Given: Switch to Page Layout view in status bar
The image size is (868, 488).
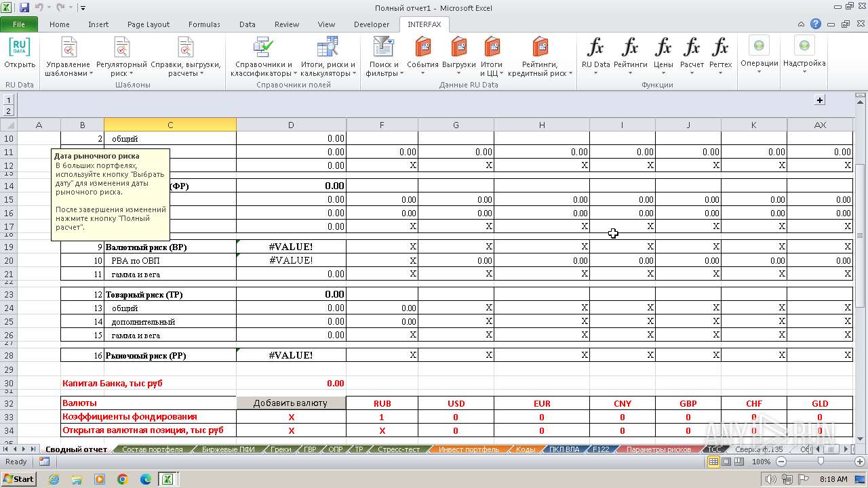Looking at the screenshot, I should [x=726, y=462].
